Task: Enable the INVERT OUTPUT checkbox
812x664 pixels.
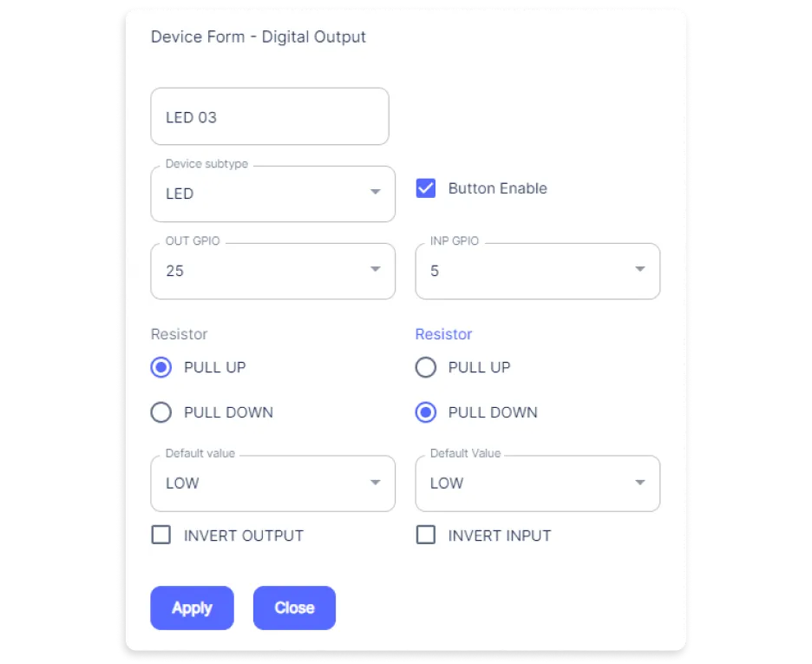Action: [x=161, y=535]
